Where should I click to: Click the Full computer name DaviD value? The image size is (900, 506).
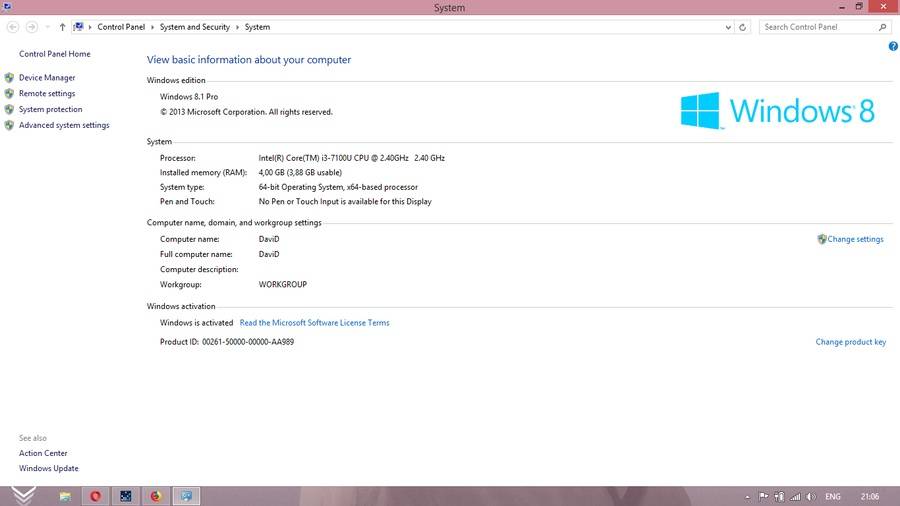[x=269, y=254]
